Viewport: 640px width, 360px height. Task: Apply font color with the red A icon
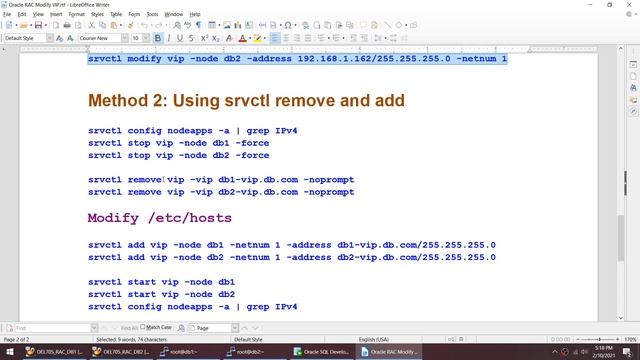click(x=242, y=38)
